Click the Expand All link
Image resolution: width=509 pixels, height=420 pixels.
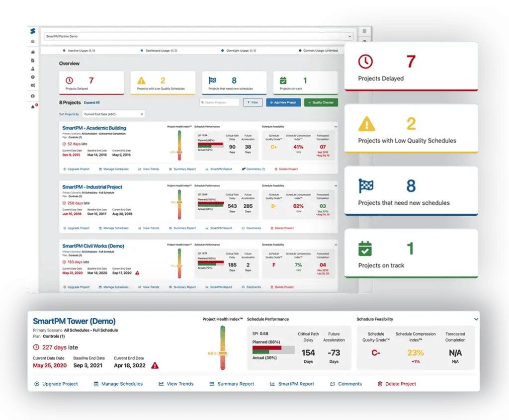click(92, 102)
